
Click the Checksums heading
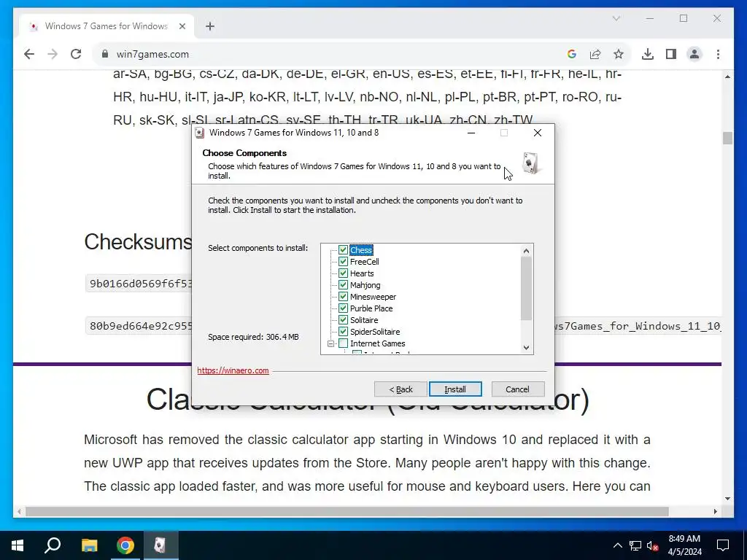point(138,242)
